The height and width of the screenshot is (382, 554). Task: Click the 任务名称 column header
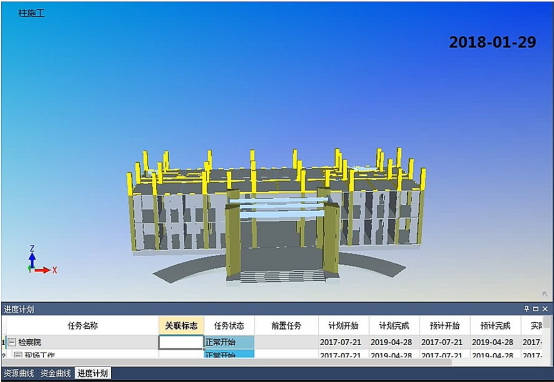coord(83,326)
